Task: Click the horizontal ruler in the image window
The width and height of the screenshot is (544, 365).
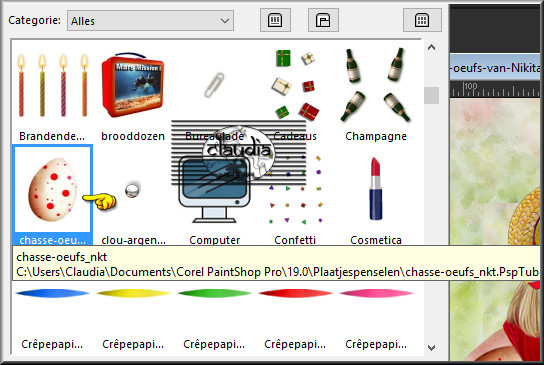Action: pos(495,89)
